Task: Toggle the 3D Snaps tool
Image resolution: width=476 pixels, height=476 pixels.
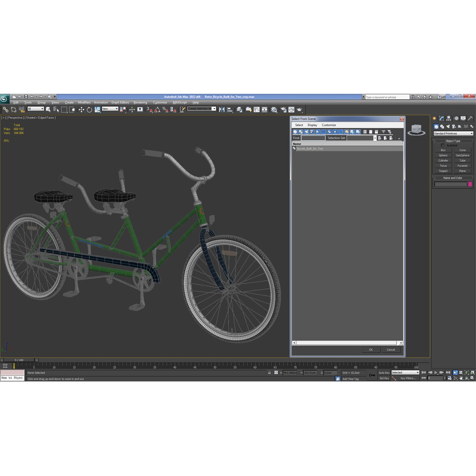Action: coord(150,110)
